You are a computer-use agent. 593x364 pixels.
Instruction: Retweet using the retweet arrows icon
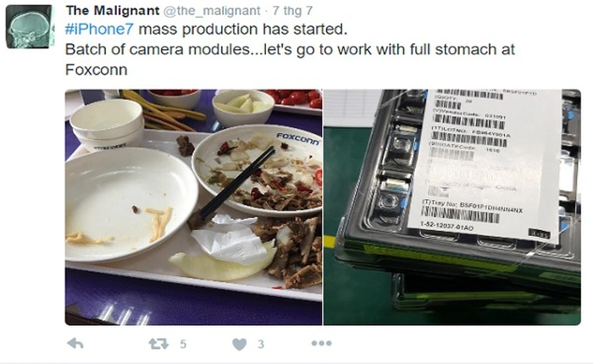click(158, 344)
